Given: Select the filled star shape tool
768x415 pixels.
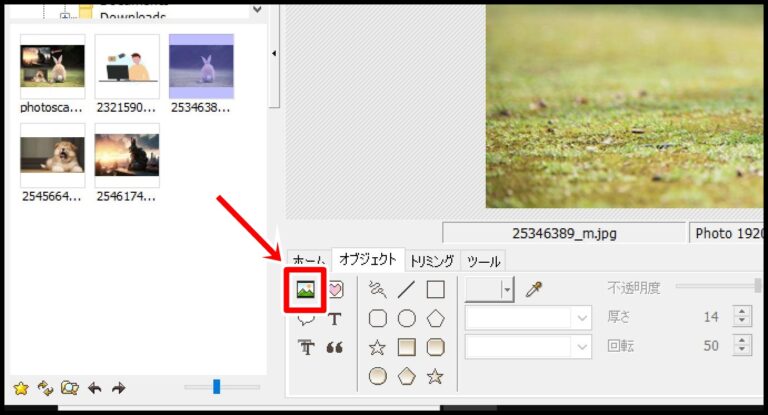Looking at the screenshot, I should tap(435, 376).
